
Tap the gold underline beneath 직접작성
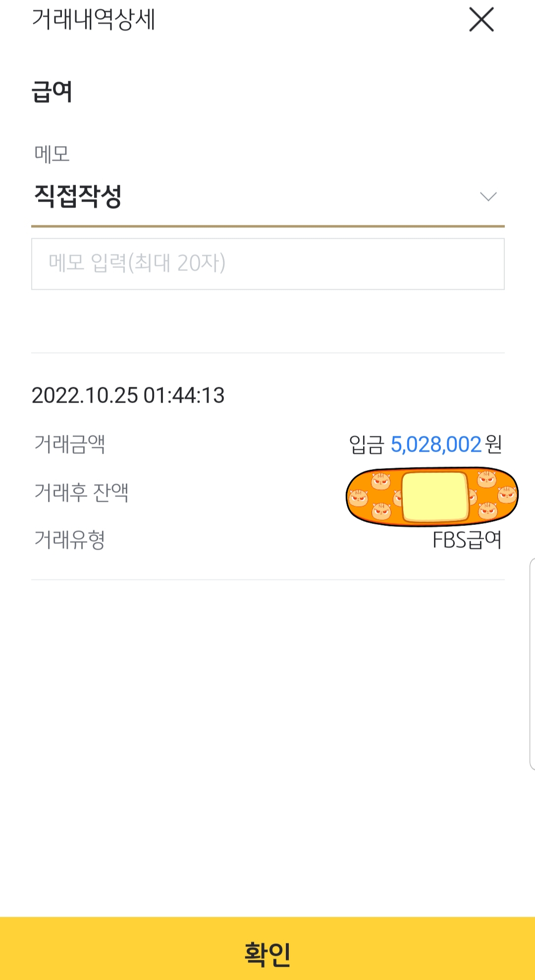tap(267, 226)
